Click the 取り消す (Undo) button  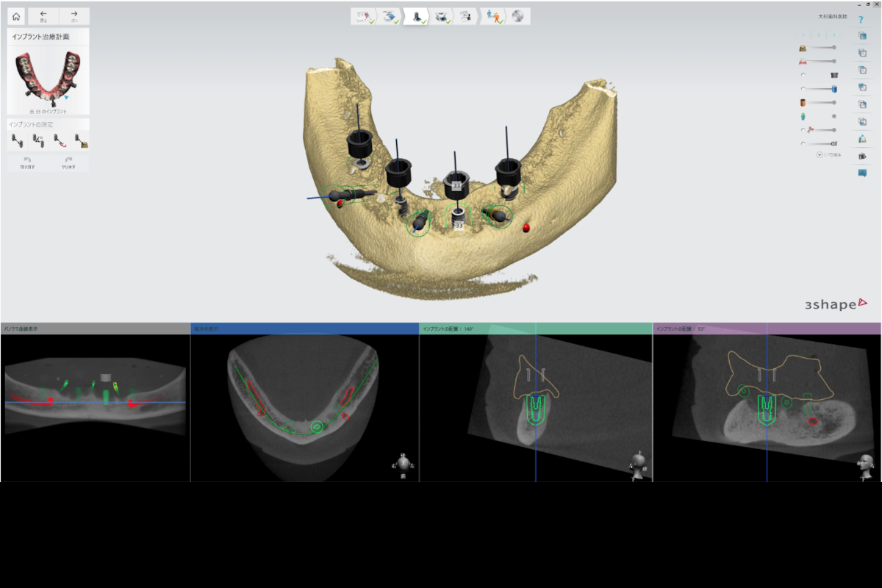click(26, 162)
